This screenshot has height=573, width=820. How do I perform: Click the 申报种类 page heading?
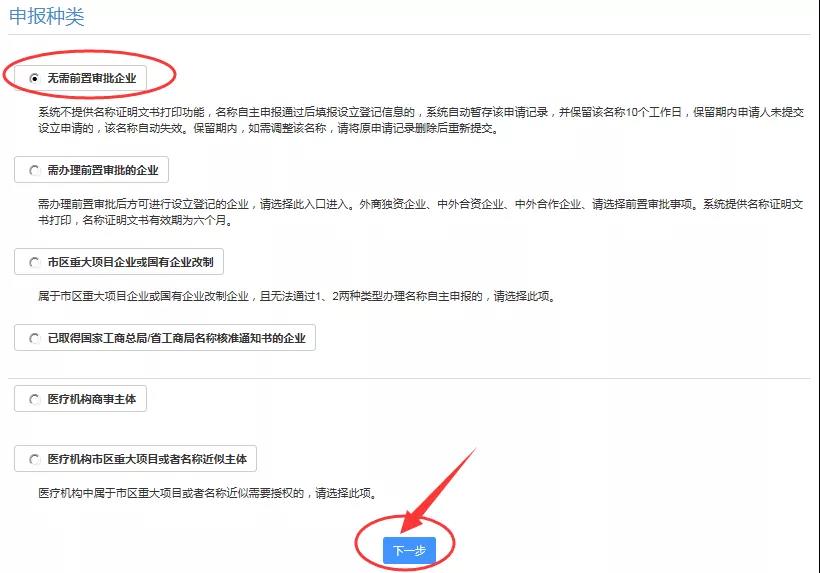tap(47, 16)
